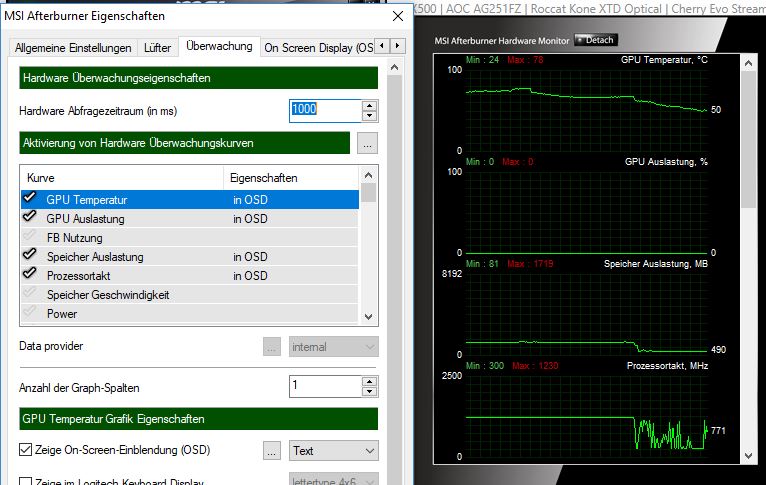Uncheck the GPU Temperatur curve

point(30,197)
